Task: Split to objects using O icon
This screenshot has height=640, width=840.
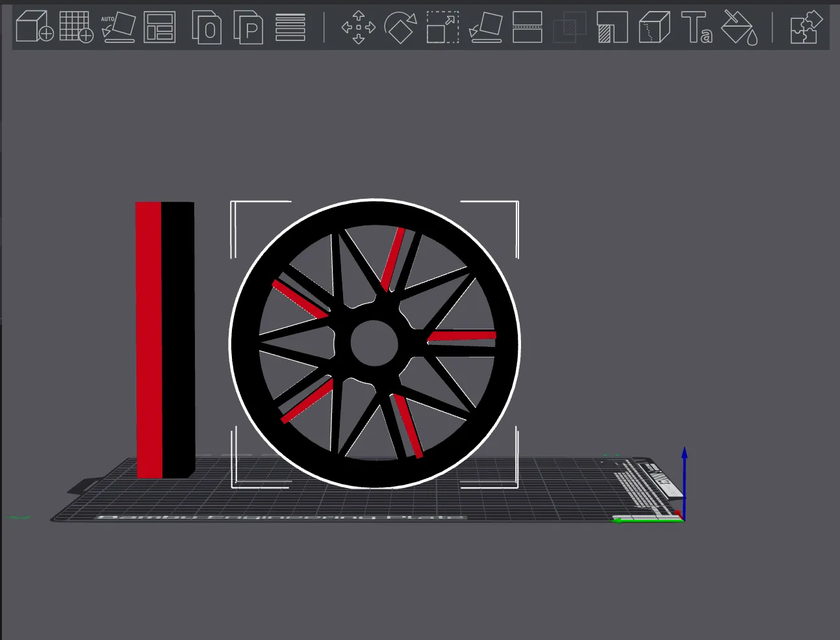Action: pyautogui.click(x=207, y=28)
